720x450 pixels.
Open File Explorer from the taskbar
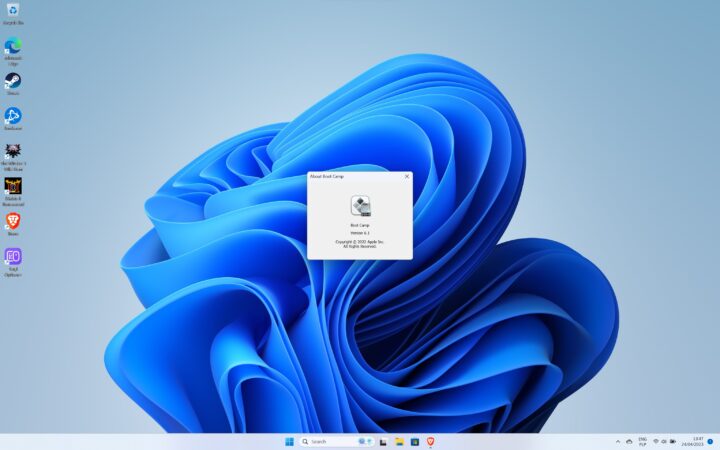[x=399, y=442]
